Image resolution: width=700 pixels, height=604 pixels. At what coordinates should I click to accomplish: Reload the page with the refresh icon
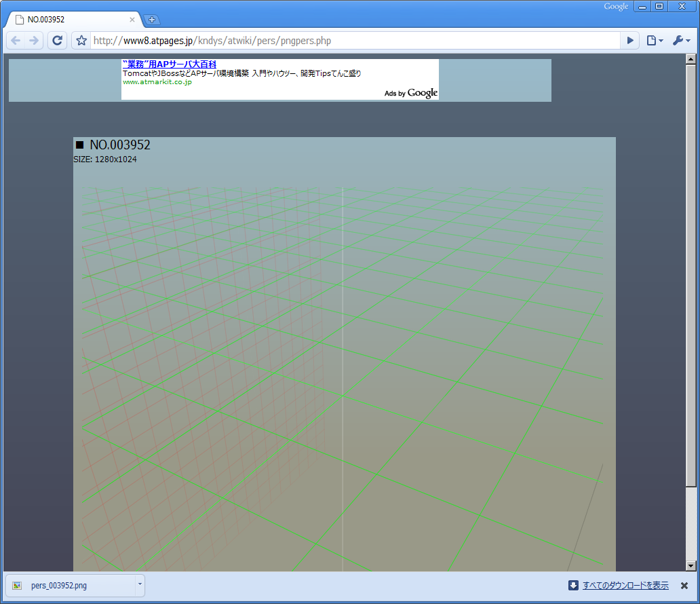point(57,41)
